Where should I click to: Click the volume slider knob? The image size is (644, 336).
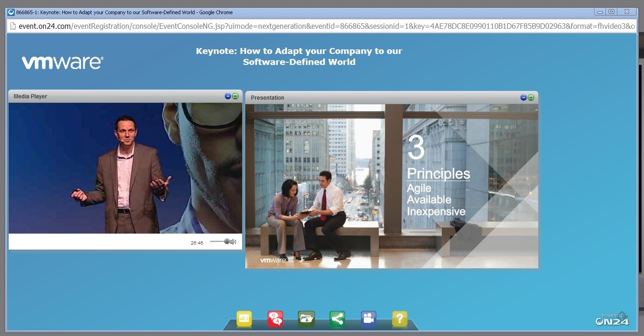pyautogui.click(x=227, y=241)
